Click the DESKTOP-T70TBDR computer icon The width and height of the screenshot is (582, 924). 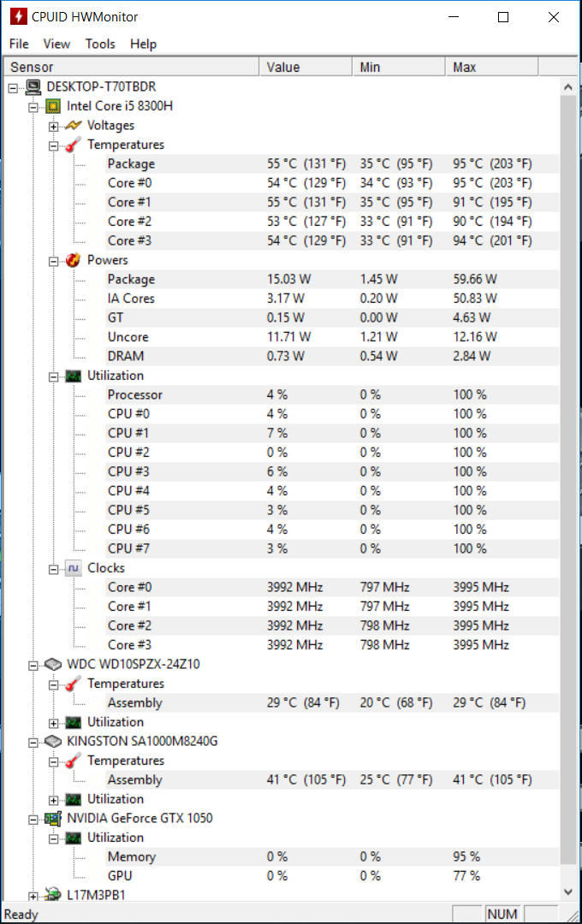pos(33,87)
